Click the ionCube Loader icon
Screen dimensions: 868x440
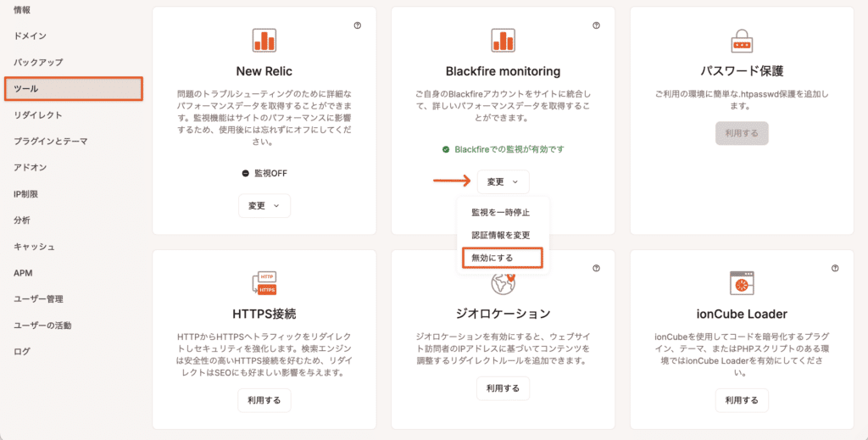click(742, 283)
